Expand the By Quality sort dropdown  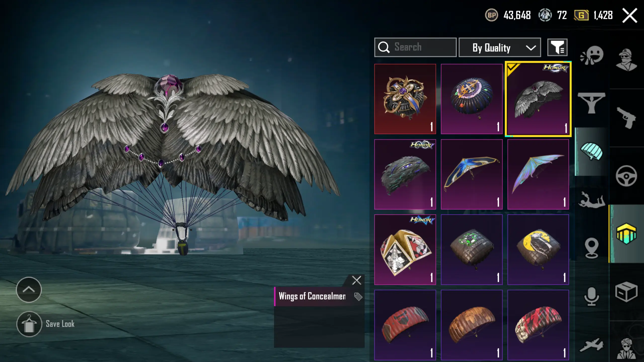tap(500, 47)
